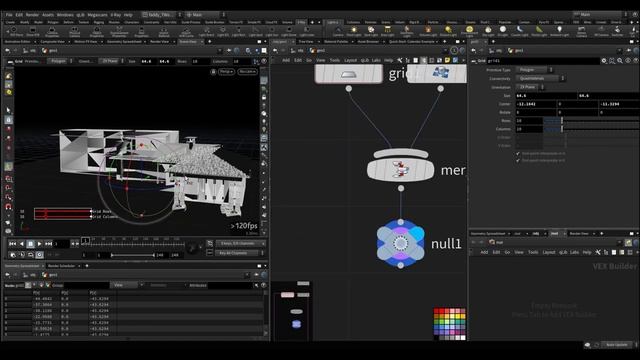Viewport: 640px width, 360px height.
Task: Play animation backward in playbar
Action: coord(22,244)
